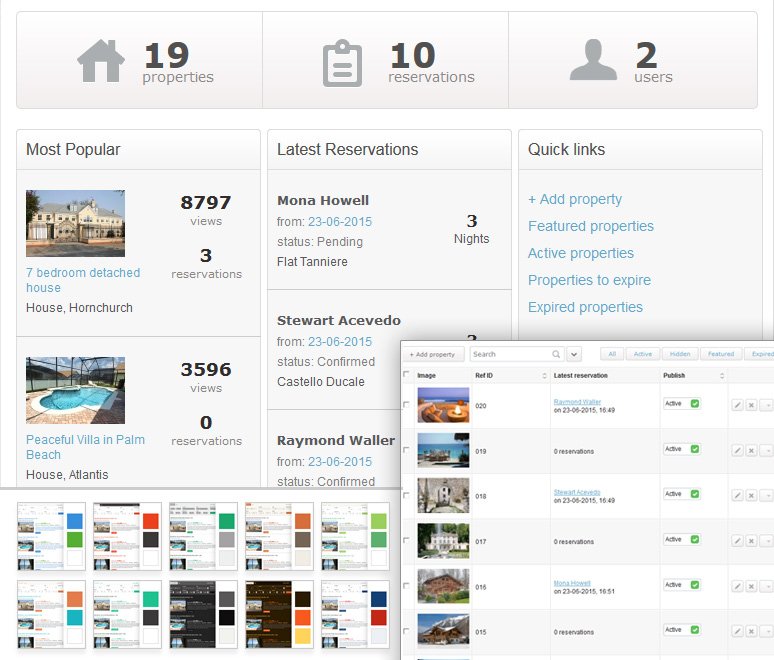This screenshot has height=660, width=774.
Task: Select the dark gray and black theme preview
Action: [203, 615]
